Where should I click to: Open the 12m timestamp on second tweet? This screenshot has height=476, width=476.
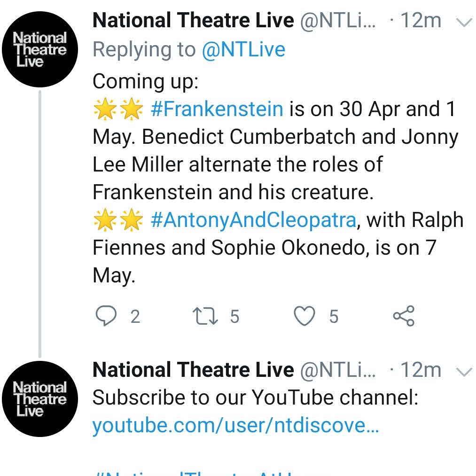[420, 370]
